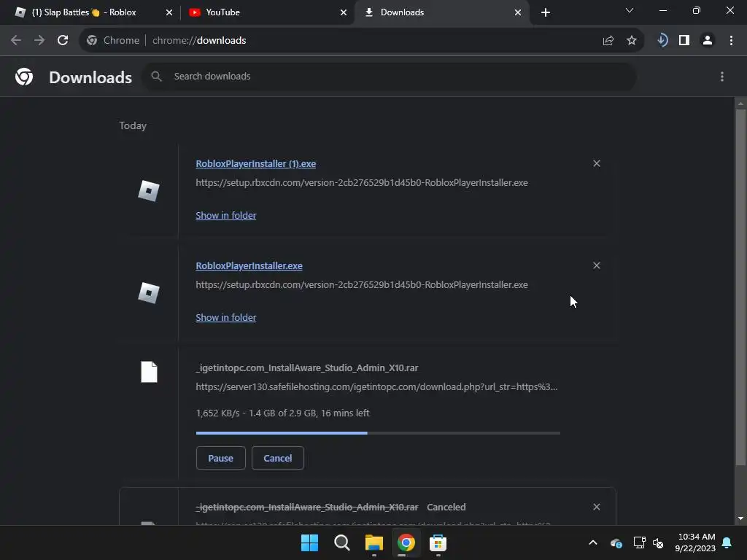Open Windows taskbar Search

coord(342,542)
